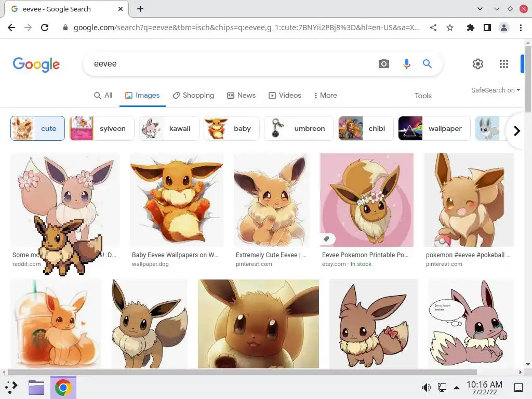
Task: Close the eevee Google Search tab
Action: [x=121, y=9]
